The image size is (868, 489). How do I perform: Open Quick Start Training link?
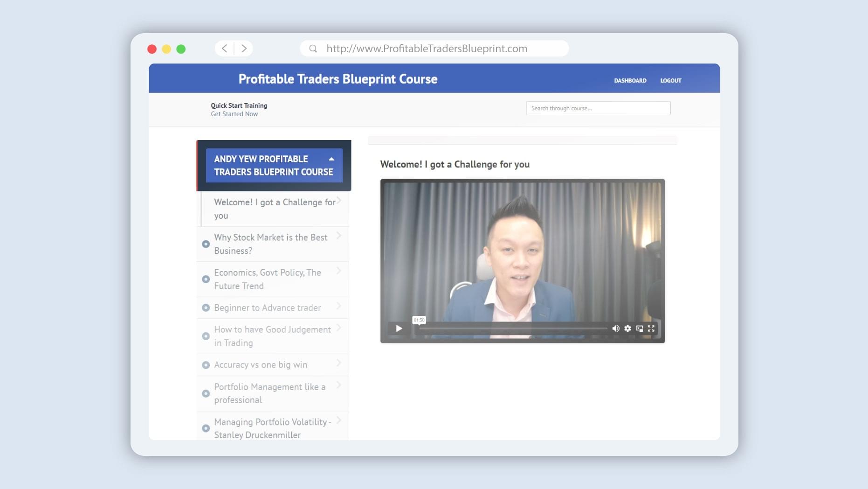tap(239, 106)
